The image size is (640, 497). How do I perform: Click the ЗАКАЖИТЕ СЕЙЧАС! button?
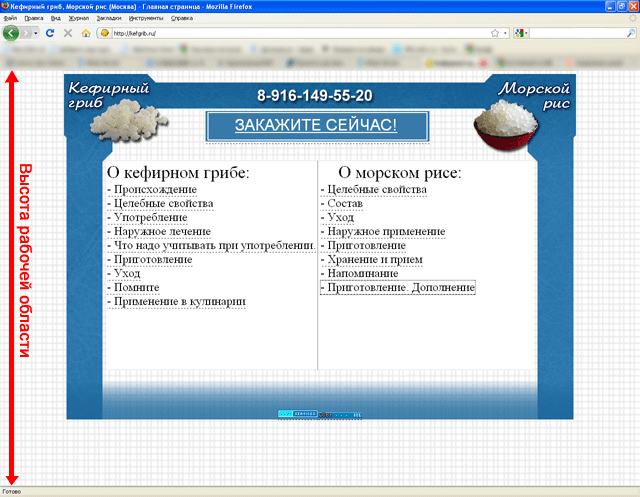pos(316,125)
